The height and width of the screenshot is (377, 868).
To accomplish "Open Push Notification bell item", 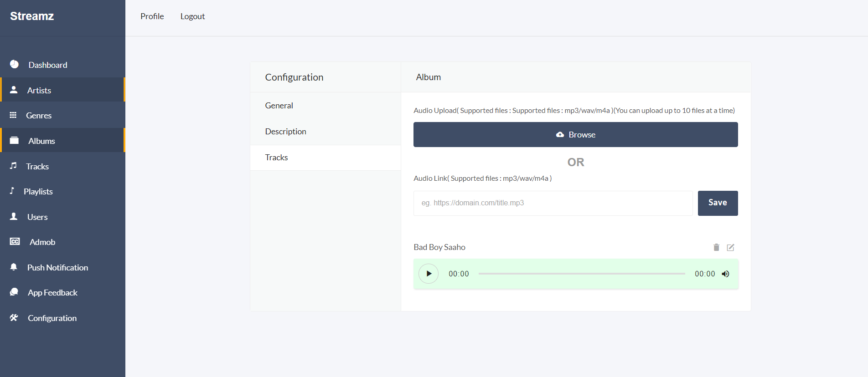I will (x=14, y=267).
